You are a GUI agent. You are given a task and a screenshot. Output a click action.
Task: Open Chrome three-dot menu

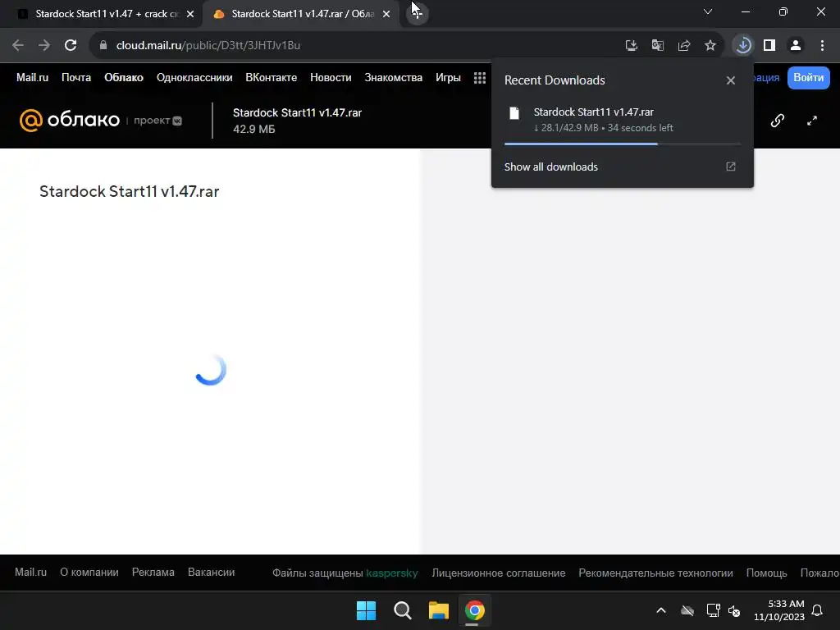(x=822, y=46)
